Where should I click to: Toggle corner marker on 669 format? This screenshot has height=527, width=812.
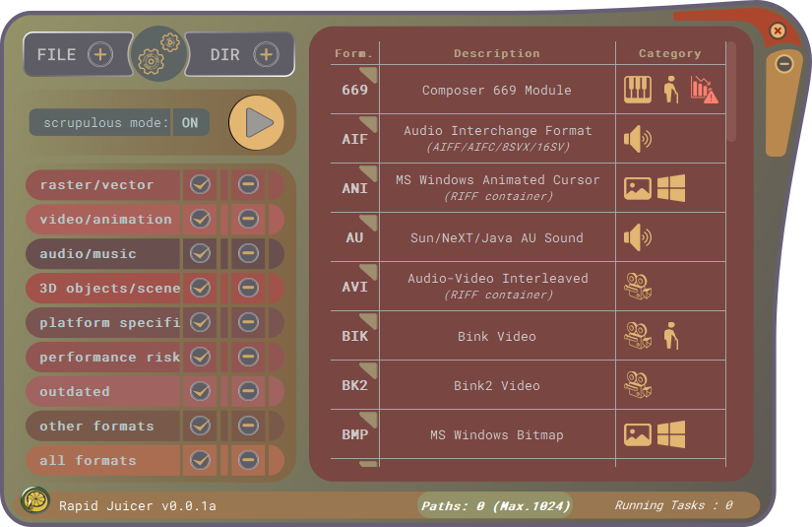[370, 74]
